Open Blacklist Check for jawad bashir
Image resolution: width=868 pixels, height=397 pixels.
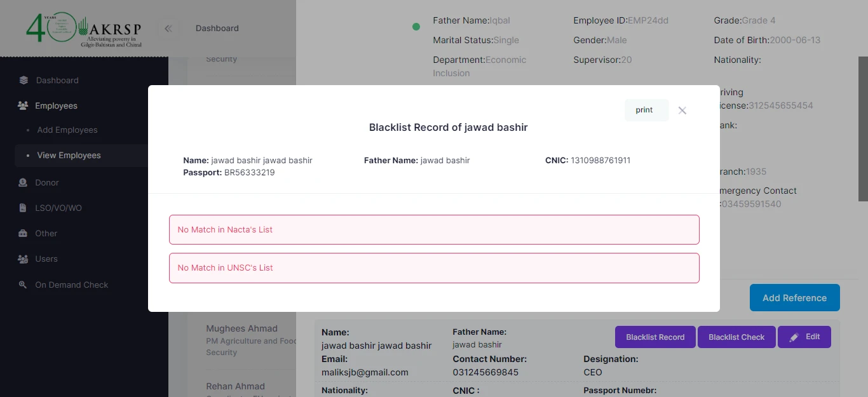pos(736,337)
